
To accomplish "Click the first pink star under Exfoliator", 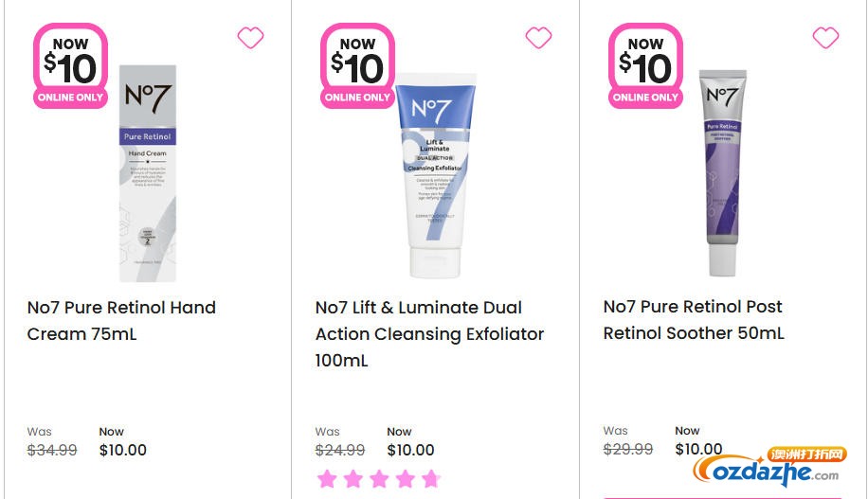I will 327,478.
